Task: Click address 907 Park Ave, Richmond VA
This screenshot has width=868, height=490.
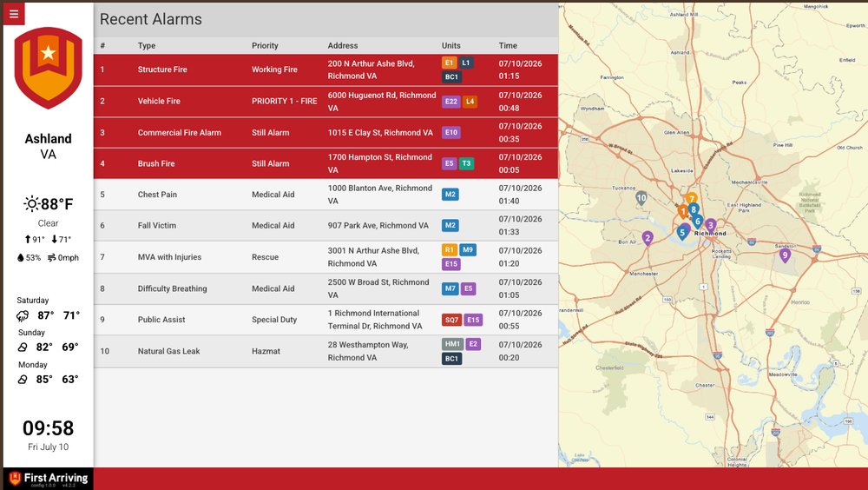Action: tap(378, 226)
